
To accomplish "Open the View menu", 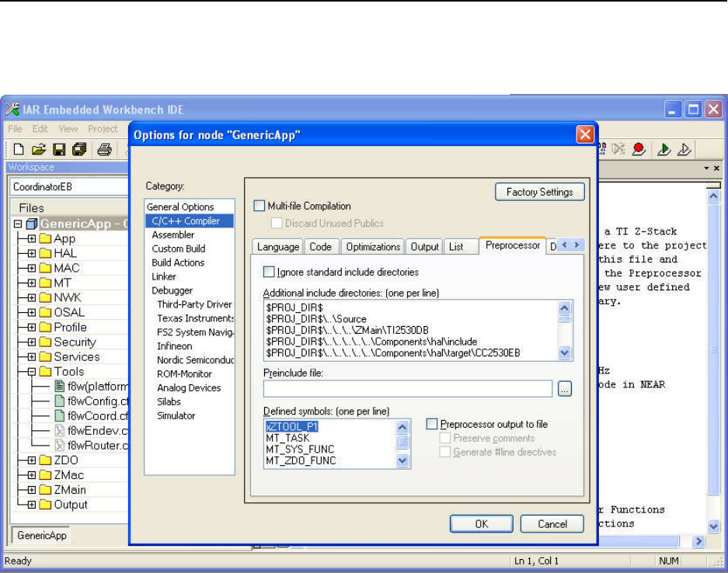I will point(68,129).
